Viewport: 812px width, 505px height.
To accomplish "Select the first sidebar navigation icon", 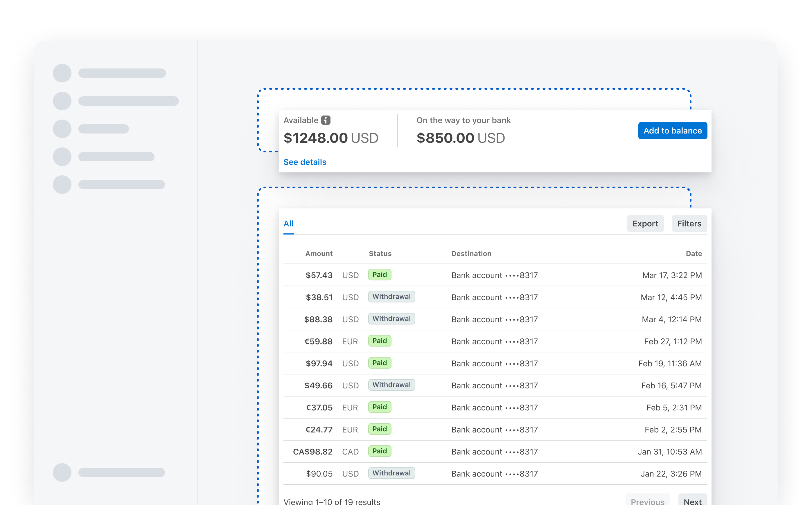I will [x=62, y=73].
